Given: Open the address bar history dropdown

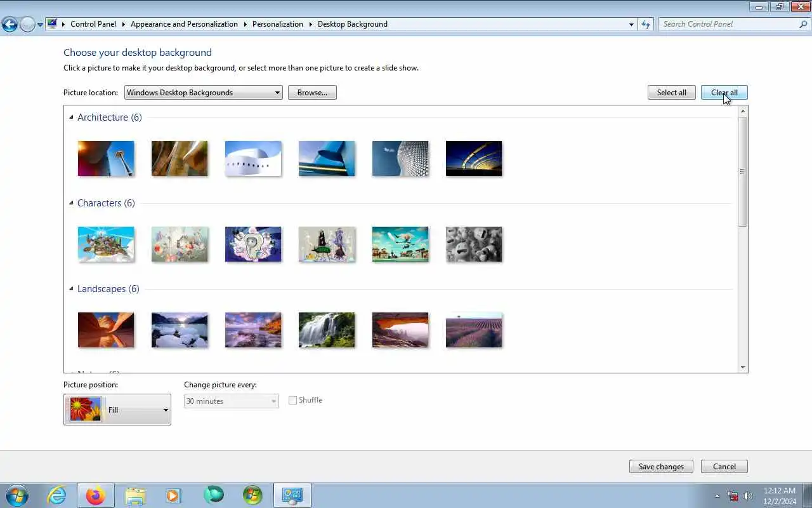Looking at the screenshot, I should pos(631,24).
